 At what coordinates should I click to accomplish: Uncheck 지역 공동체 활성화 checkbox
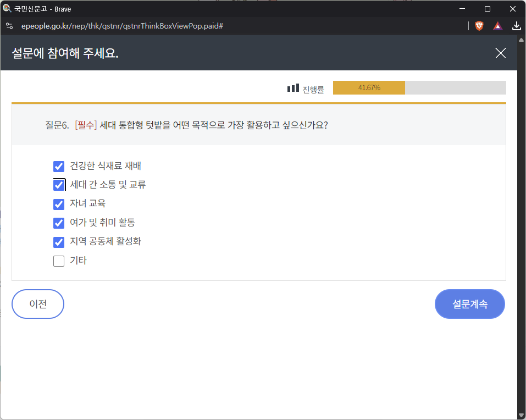pyautogui.click(x=59, y=242)
